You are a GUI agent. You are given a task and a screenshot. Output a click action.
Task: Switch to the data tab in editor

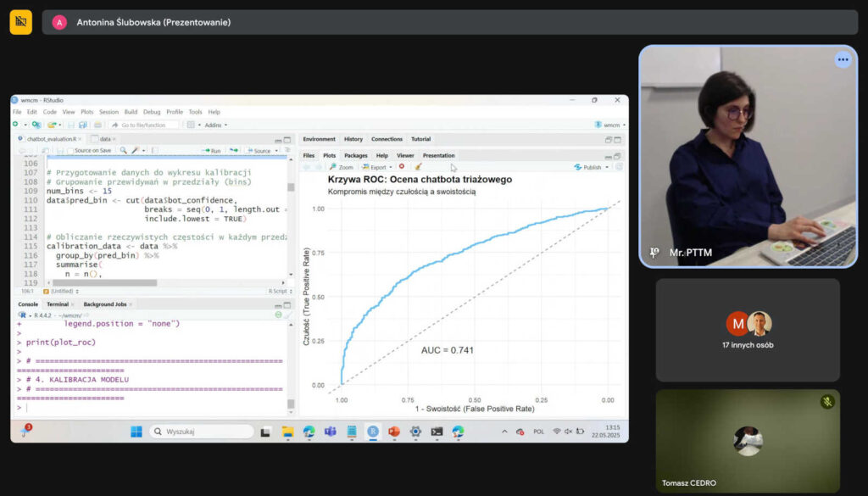(104, 139)
